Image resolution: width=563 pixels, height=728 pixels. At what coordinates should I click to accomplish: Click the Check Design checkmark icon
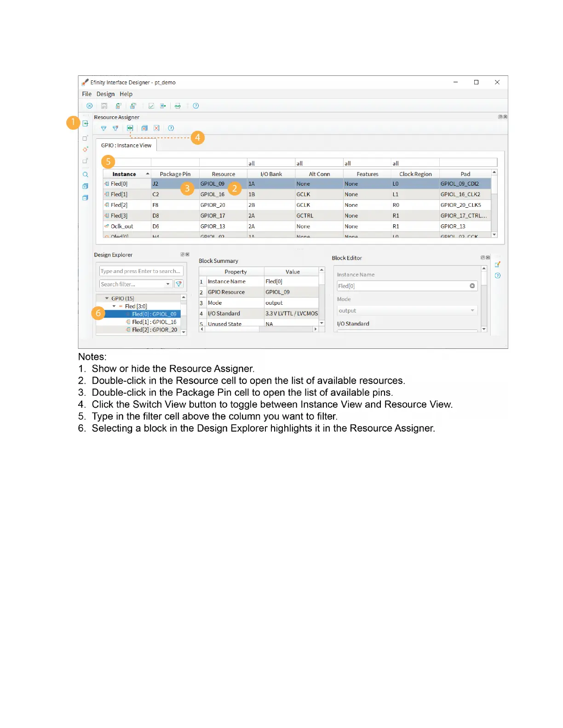(x=151, y=106)
